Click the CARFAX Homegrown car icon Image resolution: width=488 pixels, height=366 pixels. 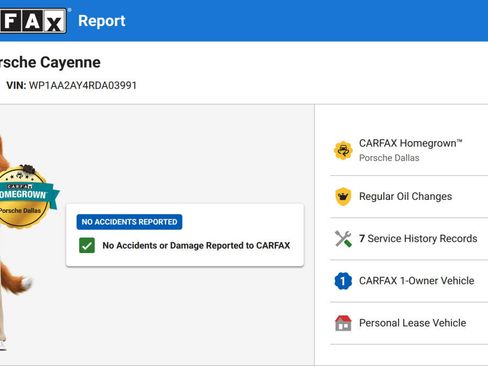click(343, 150)
